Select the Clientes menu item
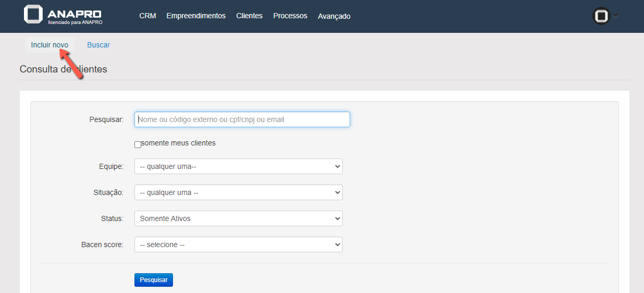Image resolution: width=644 pixels, height=293 pixels. tap(249, 16)
